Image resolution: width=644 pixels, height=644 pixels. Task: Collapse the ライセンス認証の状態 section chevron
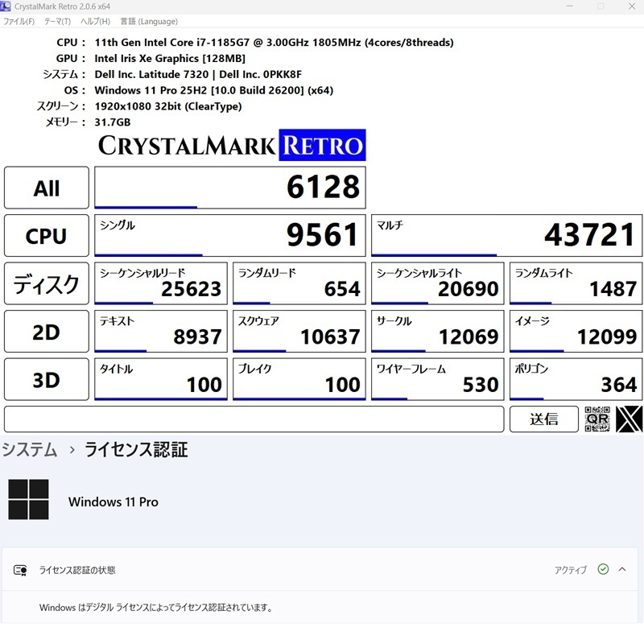click(x=622, y=569)
